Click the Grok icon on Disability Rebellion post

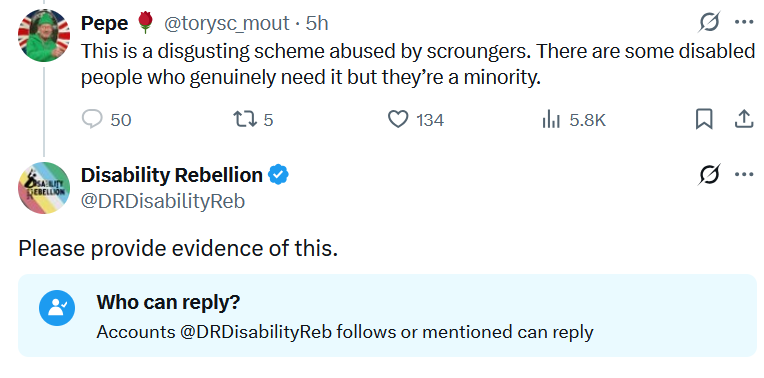point(709,174)
